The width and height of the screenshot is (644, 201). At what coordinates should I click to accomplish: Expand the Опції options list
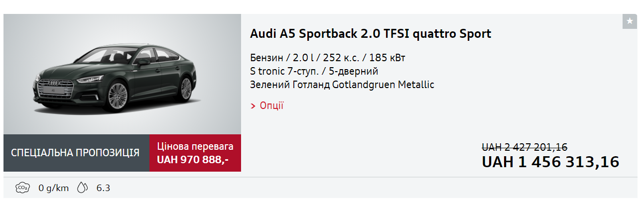point(271,105)
